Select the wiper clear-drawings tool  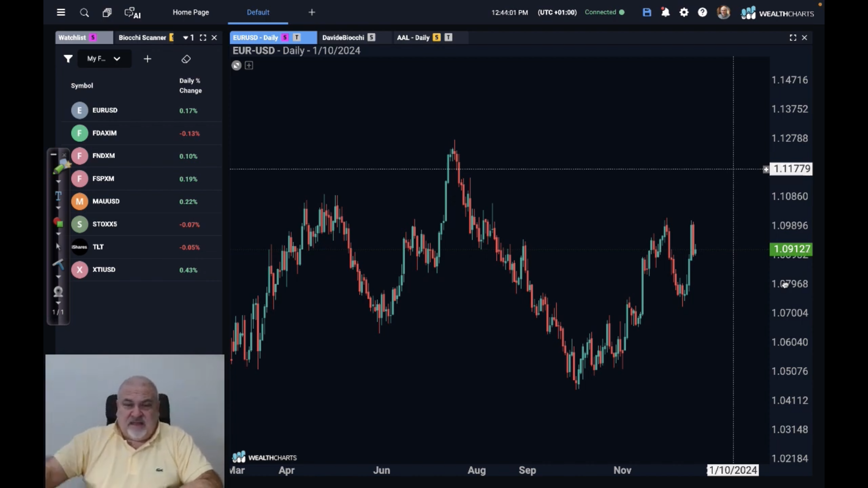tap(58, 264)
